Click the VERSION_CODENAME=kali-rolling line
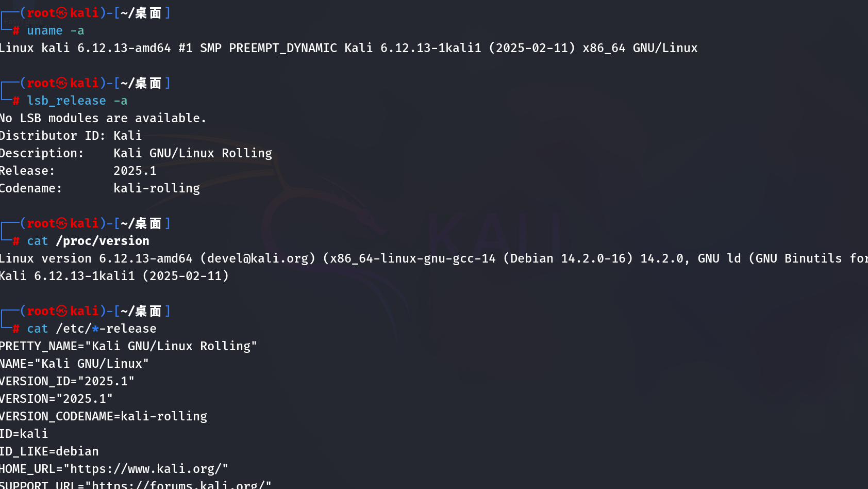The width and height of the screenshot is (868, 489). click(x=103, y=416)
